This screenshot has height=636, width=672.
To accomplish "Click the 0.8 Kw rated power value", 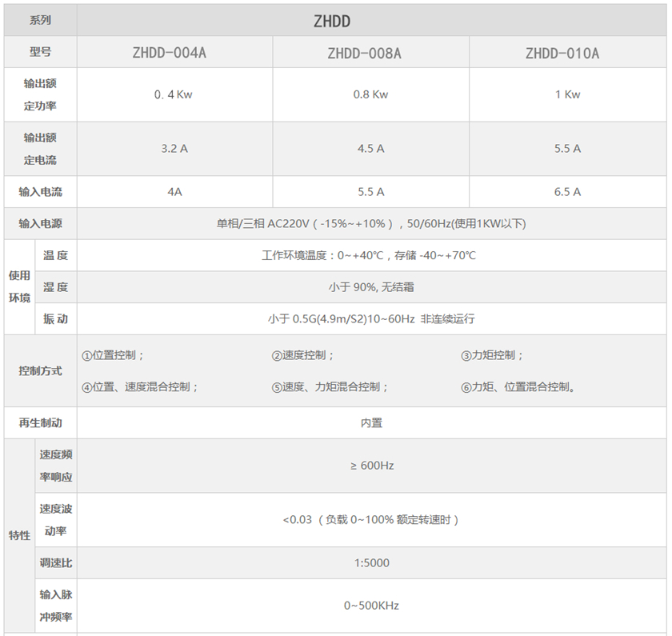I will click(x=370, y=94).
